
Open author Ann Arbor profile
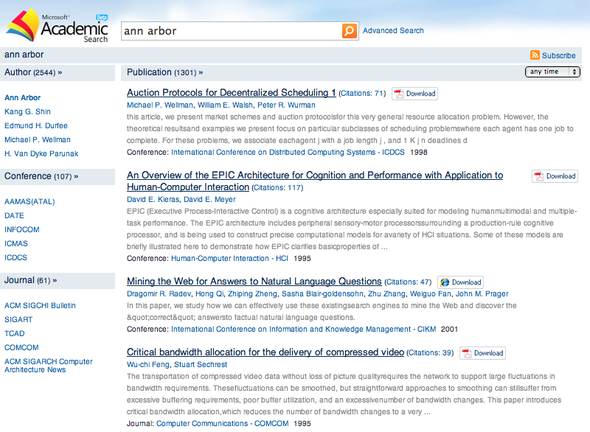(x=22, y=97)
